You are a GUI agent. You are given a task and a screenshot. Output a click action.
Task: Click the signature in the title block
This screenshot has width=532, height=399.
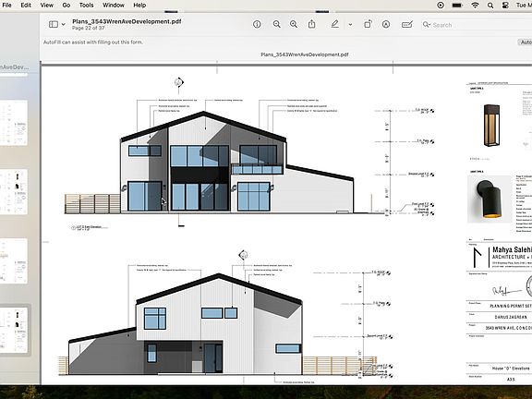pyautogui.click(x=506, y=291)
